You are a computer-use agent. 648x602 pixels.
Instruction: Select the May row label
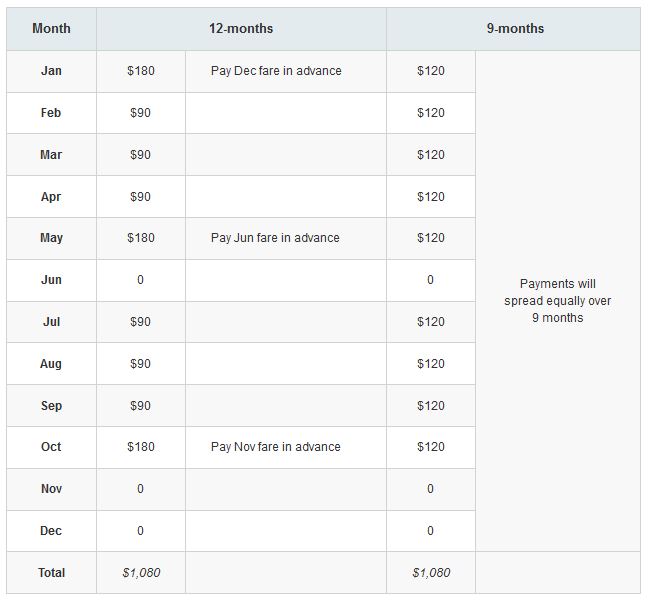[51, 238]
